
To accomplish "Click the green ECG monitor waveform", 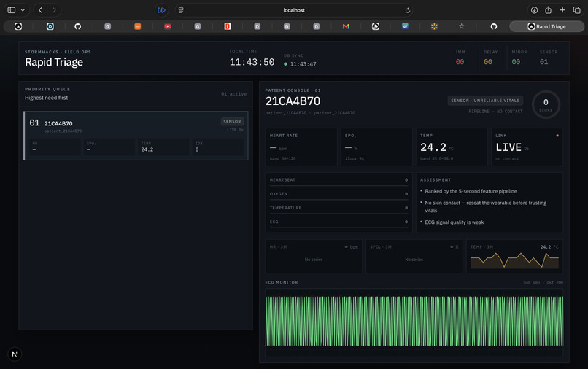I will point(414,321).
